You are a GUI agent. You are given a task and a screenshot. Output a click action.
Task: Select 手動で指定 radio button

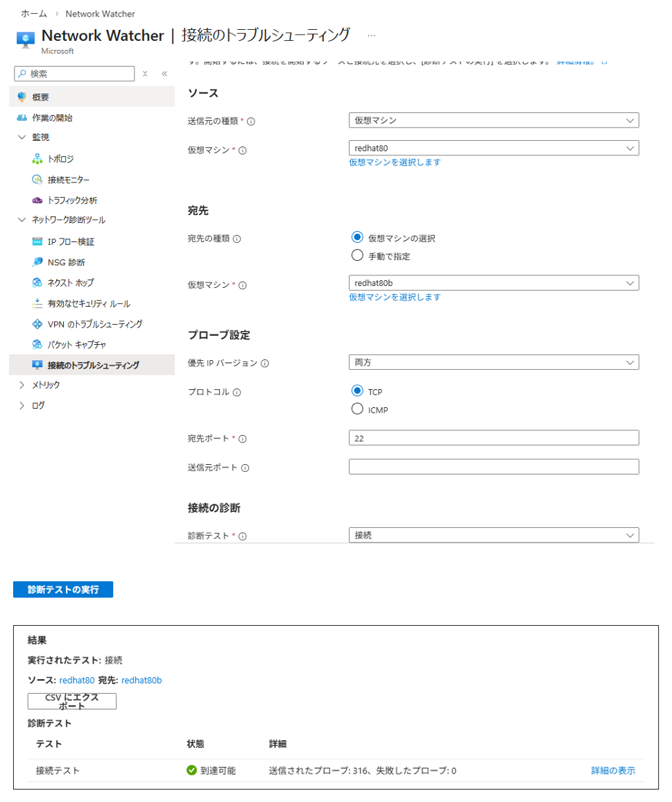(x=357, y=255)
